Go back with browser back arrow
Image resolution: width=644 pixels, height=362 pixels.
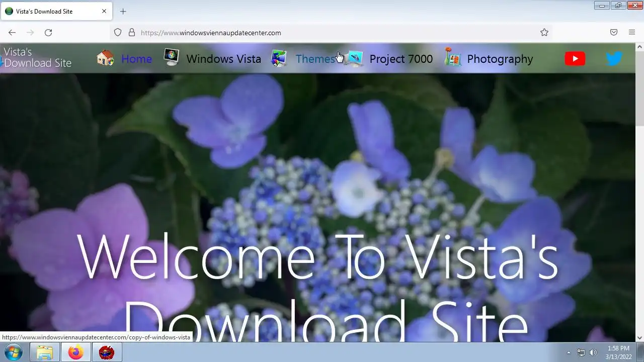[12, 33]
